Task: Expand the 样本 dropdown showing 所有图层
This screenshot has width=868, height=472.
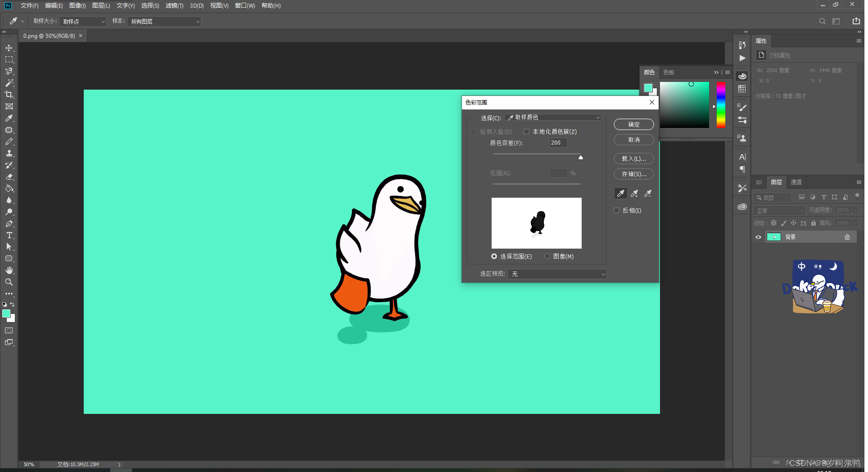Action: (164, 21)
